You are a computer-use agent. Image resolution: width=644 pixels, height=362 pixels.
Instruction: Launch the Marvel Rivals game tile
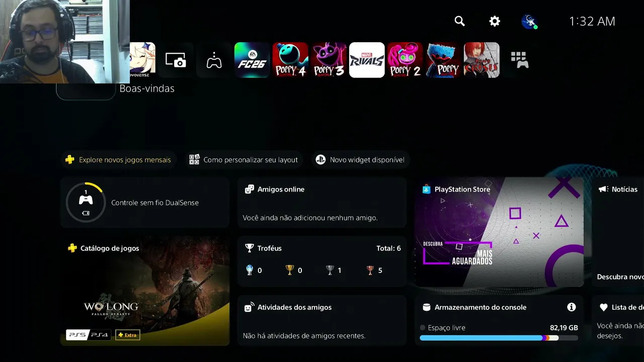(367, 60)
